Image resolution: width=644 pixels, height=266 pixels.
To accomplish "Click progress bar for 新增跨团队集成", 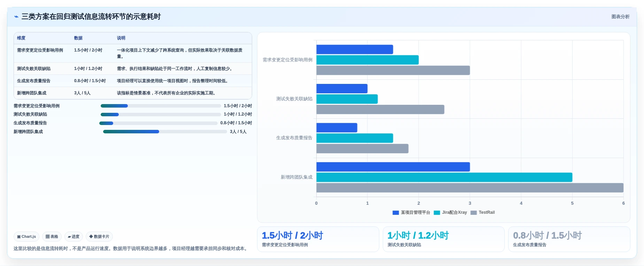I will click(165, 132).
